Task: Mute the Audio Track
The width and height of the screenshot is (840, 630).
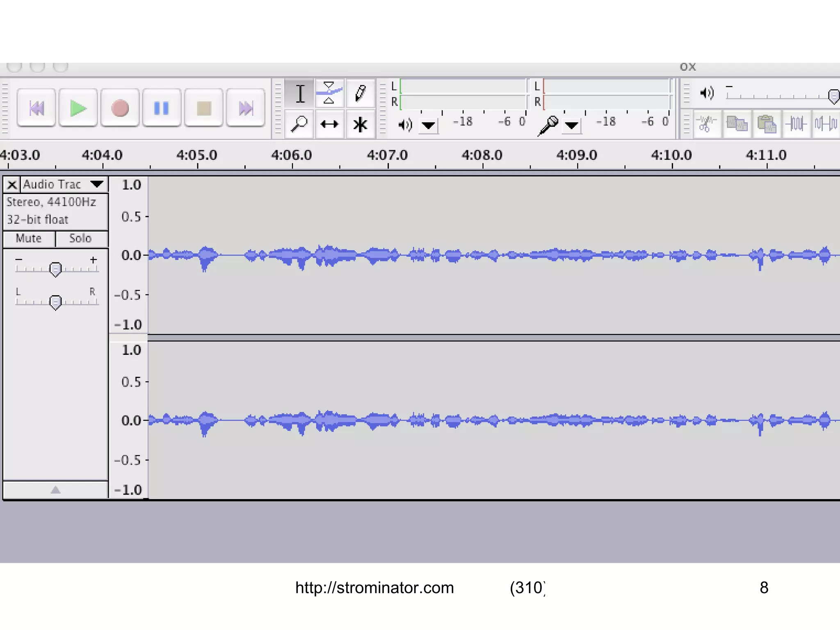Action: [29, 239]
